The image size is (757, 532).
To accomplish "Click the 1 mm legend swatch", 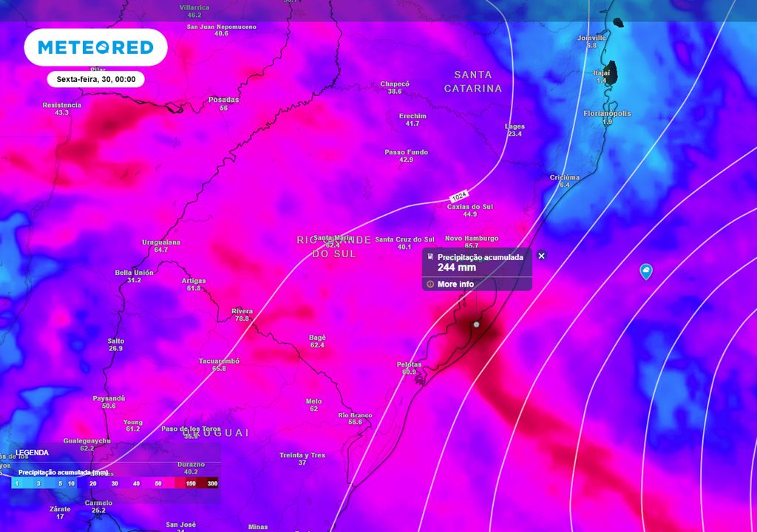I will pyautogui.click(x=17, y=483).
